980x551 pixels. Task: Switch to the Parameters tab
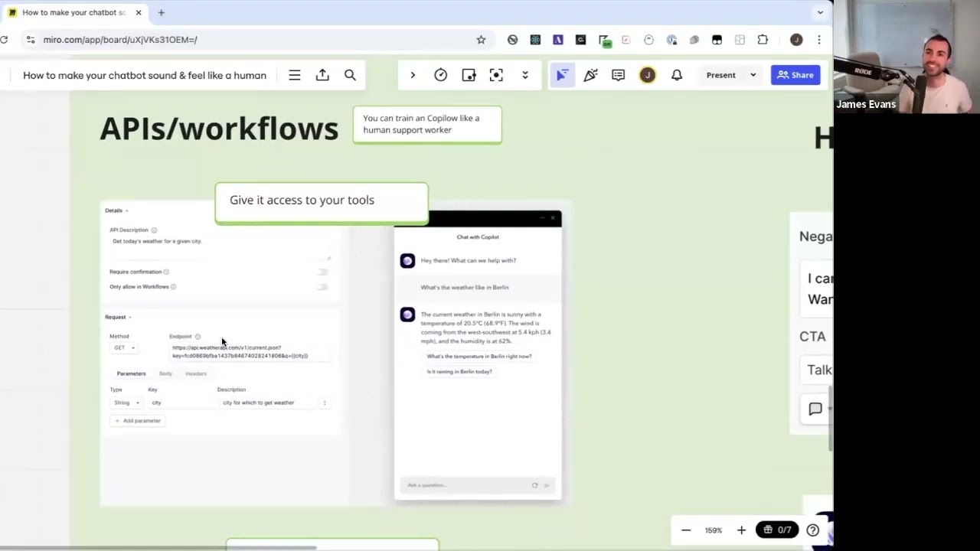coord(131,373)
